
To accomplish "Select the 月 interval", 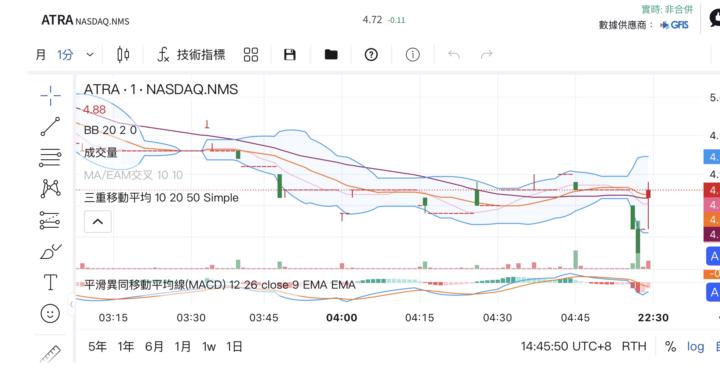I will [x=41, y=55].
